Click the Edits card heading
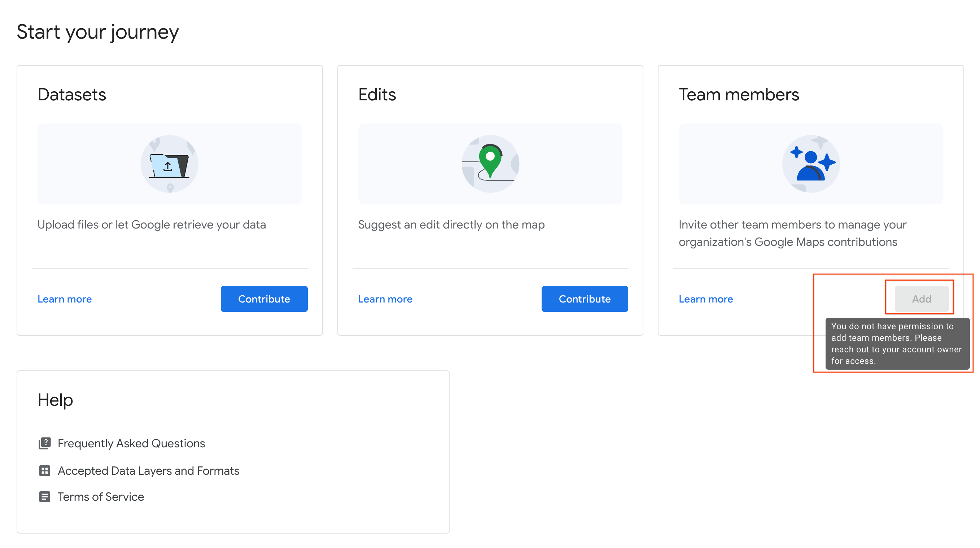This screenshot has height=548, width=980. tap(377, 94)
